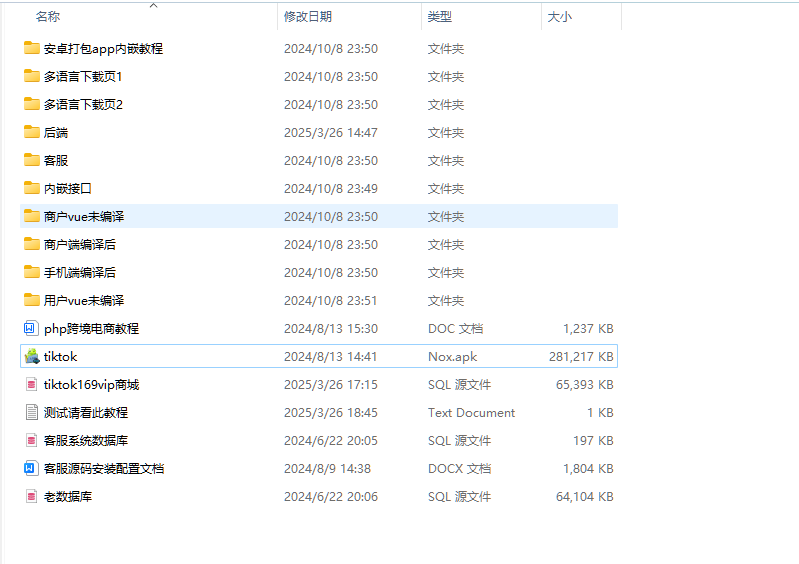Viewport: 799px width, 564px height.
Task: Click the 64,104 KB size of 老数据库
Action: click(584, 497)
